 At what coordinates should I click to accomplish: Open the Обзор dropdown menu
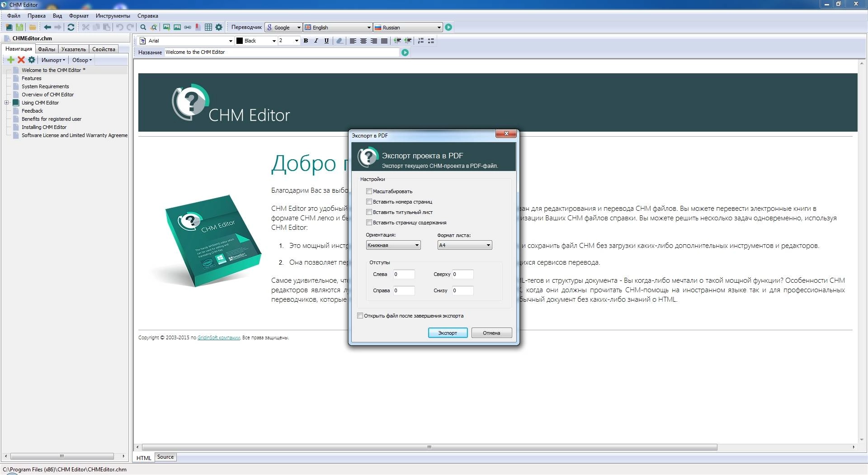[82, 60]
